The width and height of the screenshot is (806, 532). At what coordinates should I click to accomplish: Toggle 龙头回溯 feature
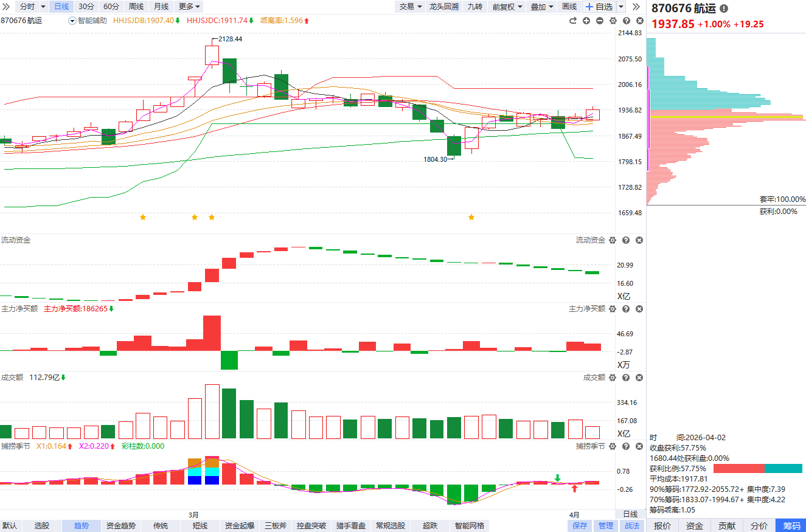[x=443, y=7]
